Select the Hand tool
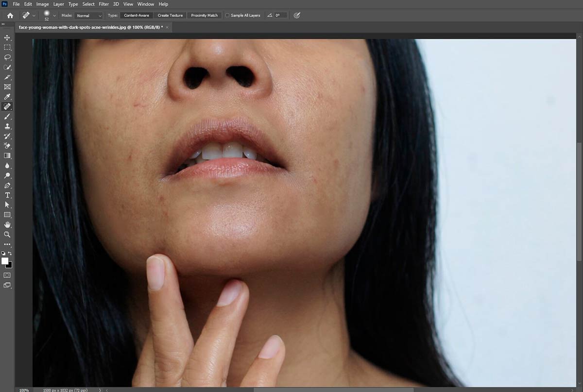The image size is (583, 392). [7, 224]
